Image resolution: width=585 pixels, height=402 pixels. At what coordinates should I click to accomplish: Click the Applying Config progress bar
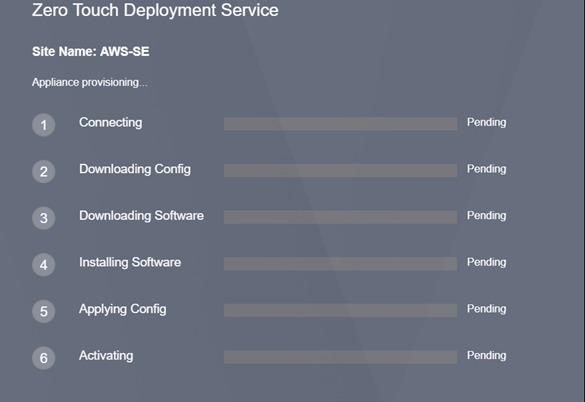[340, 310]
